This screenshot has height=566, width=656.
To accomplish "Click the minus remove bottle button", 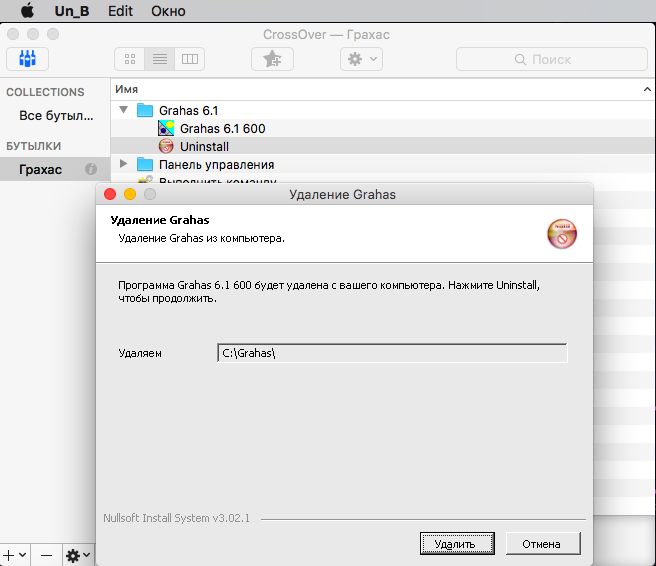I will coord(46,555).
